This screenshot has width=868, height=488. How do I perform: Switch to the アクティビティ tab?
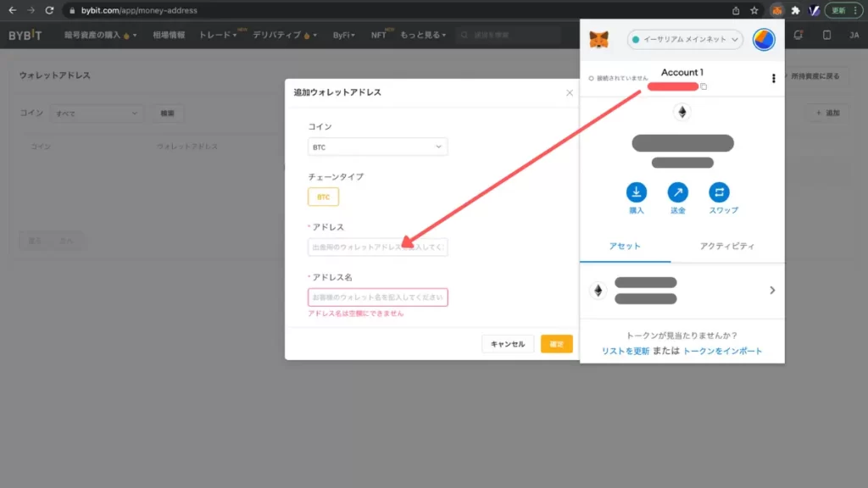(726, 247)
